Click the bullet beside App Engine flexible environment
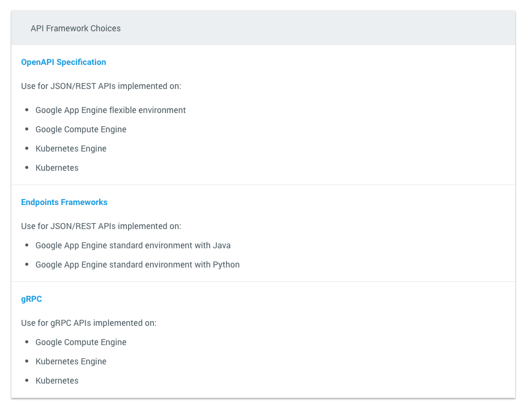The width and height of the screenshot is (532, 404). pyautogui.click(x=27, y=110)
